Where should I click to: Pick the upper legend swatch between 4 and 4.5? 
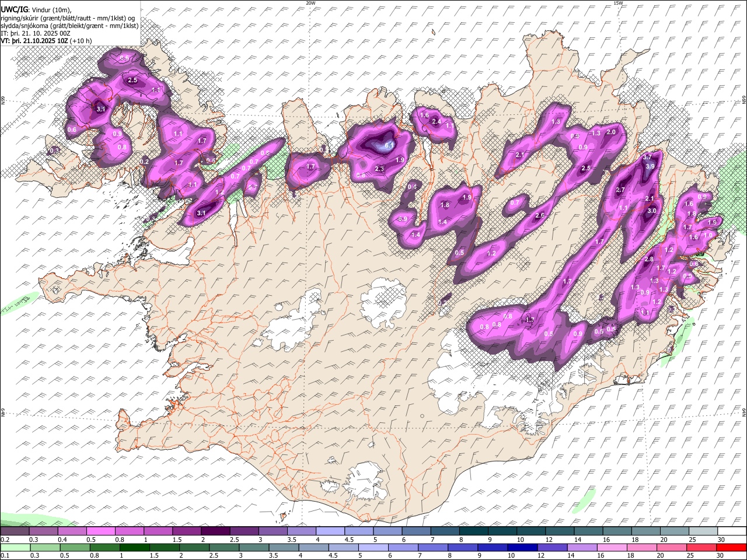330,531
